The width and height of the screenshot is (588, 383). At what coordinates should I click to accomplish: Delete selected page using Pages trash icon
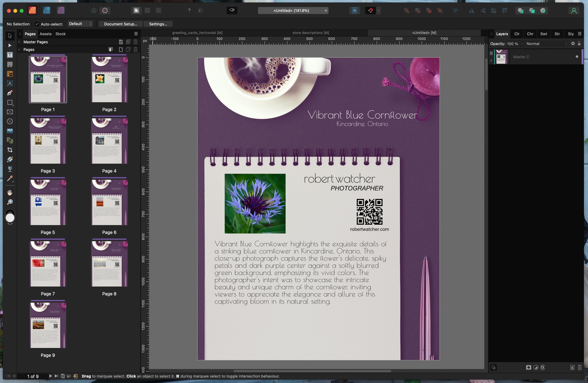pyautogui.click(x=136, y=50)
